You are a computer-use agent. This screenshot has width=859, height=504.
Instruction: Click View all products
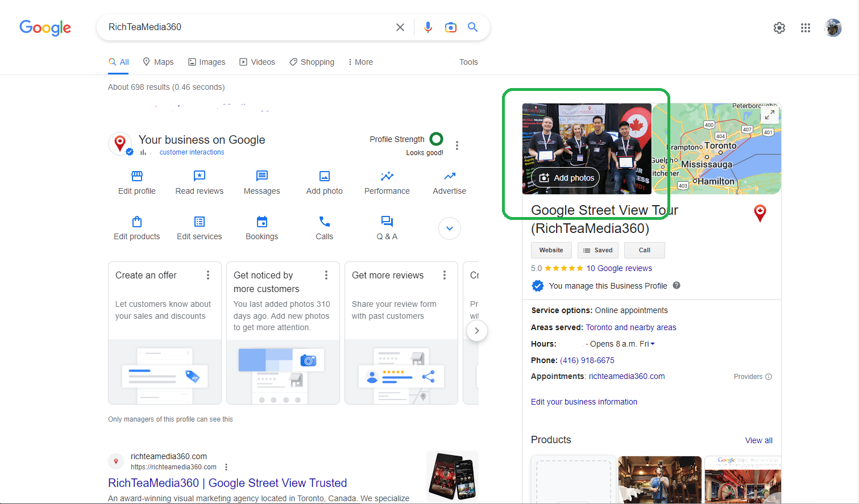759,440
